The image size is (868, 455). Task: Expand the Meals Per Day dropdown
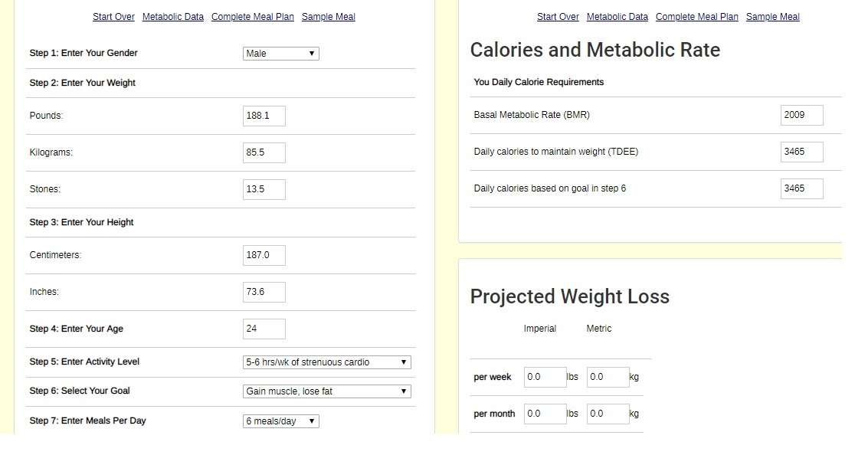[x=280, y=421]
